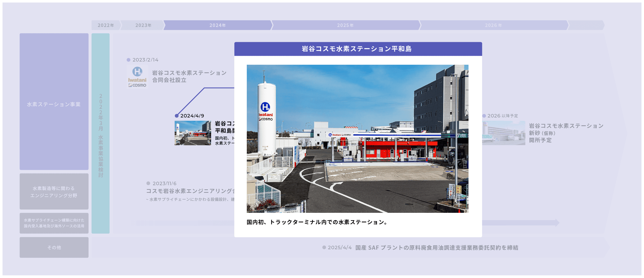Select the 2022年 timeline tab
Image resolution: width=644 pixels, height=278 pixels.
106,25
